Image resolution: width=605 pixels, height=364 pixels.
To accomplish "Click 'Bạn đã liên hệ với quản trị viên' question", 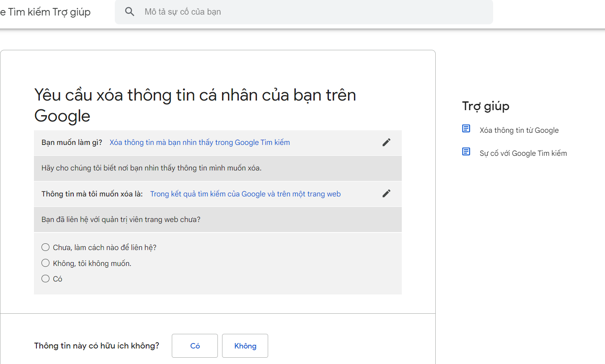I will pos(121,219).
